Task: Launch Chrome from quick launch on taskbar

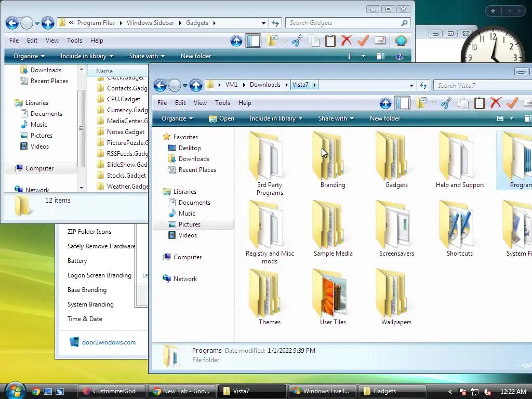Action: point(36,391)
